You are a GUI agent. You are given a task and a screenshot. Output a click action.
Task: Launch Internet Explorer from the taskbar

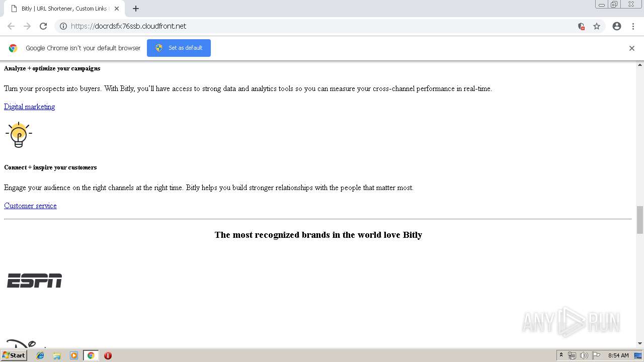[x=40, y=355]
